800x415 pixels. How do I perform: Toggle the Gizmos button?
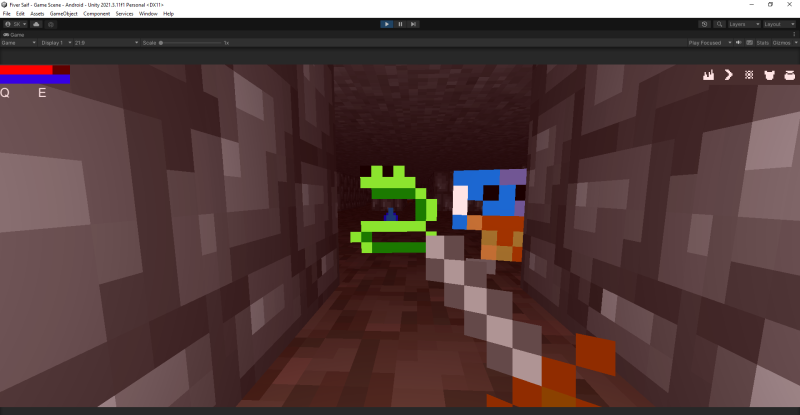[781, 43]
